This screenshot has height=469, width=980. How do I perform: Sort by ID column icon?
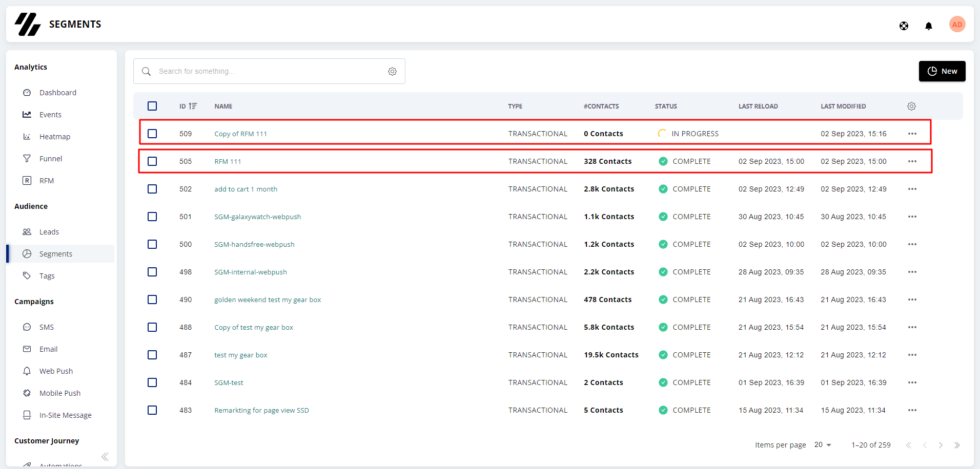(193, 106)
